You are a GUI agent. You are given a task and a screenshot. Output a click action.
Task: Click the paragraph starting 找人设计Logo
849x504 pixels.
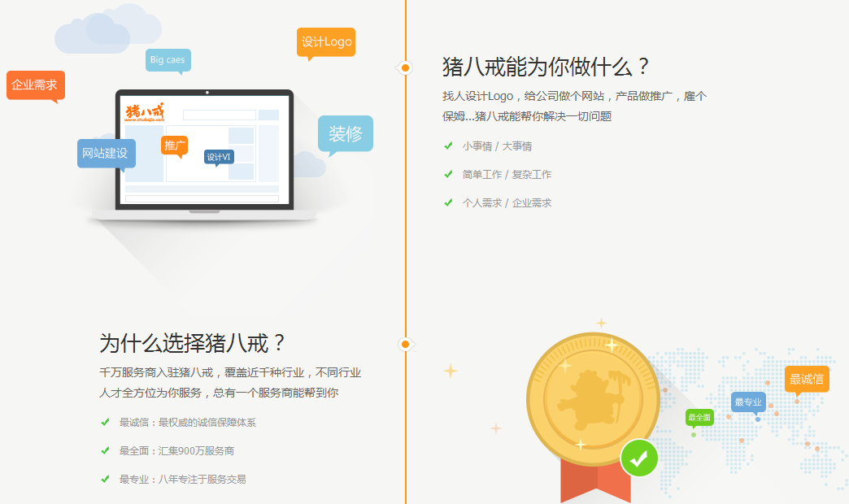point(574,106)
